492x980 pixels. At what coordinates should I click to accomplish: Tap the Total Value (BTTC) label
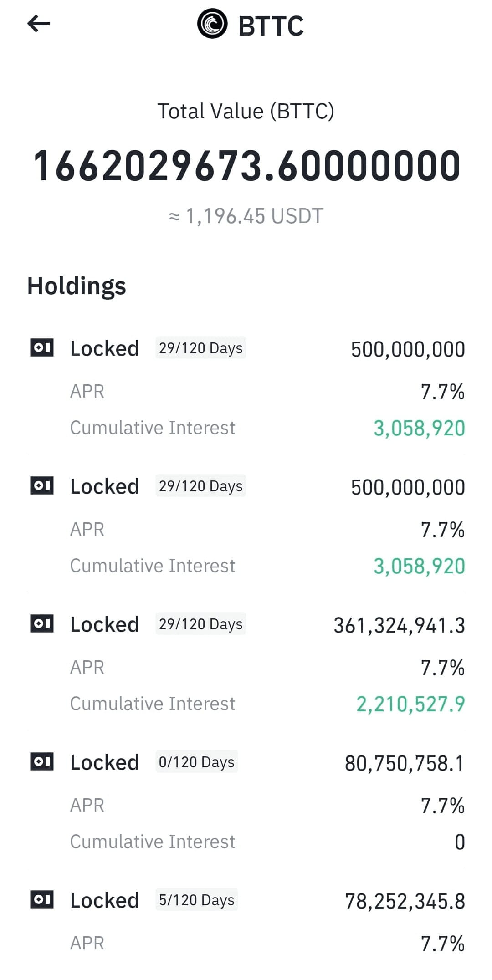click(246, 111)
